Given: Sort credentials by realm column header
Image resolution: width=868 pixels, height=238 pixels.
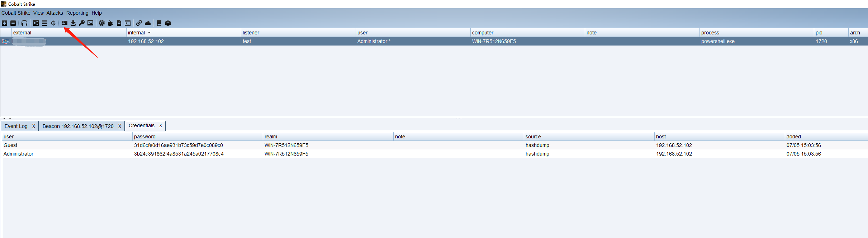Looking at the screenshot, I should pyautogui.click(x=328, y=137).
